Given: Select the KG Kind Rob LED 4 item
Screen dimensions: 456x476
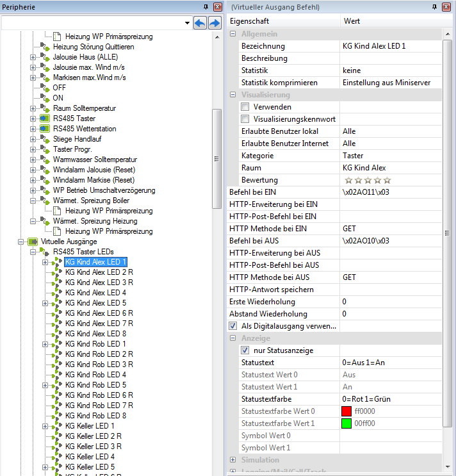Looking at the screenshot, I should pos(95,375).
